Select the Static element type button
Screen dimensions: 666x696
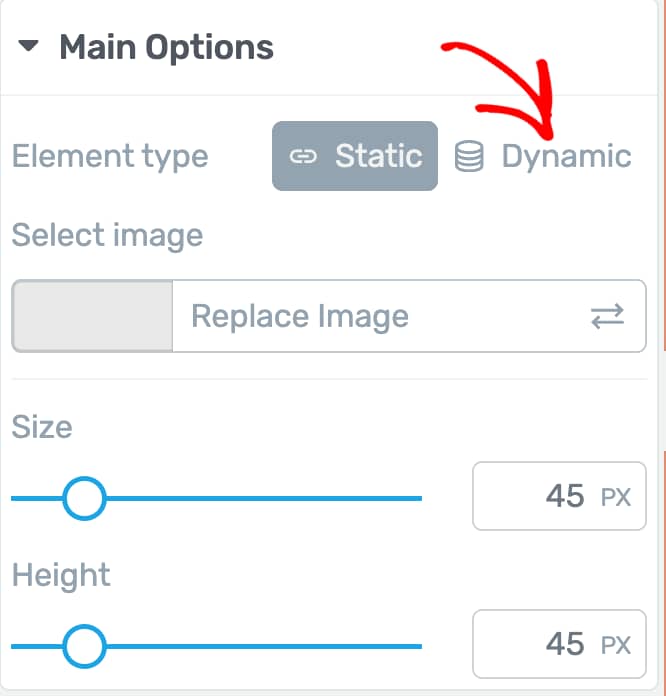[355, 156]
